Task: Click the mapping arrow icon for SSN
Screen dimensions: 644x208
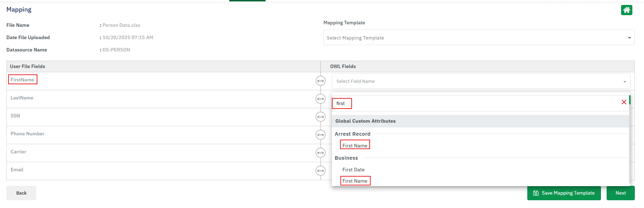Action: 320,117
